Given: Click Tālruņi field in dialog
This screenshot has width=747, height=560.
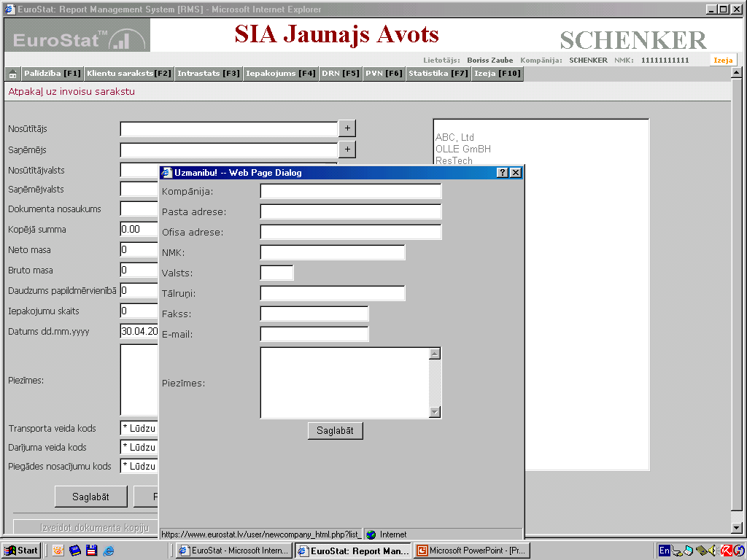Looking at the screenshot, I should 333,293.
